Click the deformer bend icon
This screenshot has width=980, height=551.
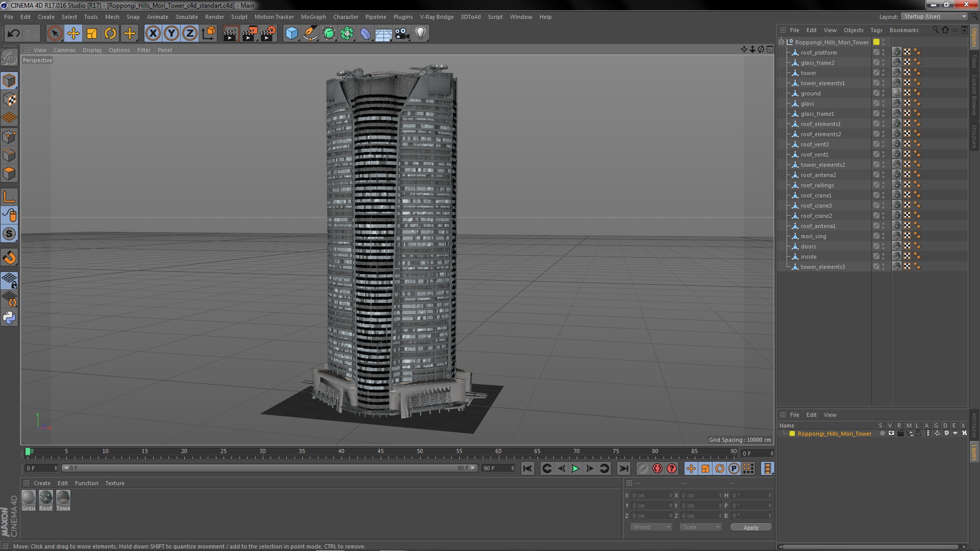365,34
